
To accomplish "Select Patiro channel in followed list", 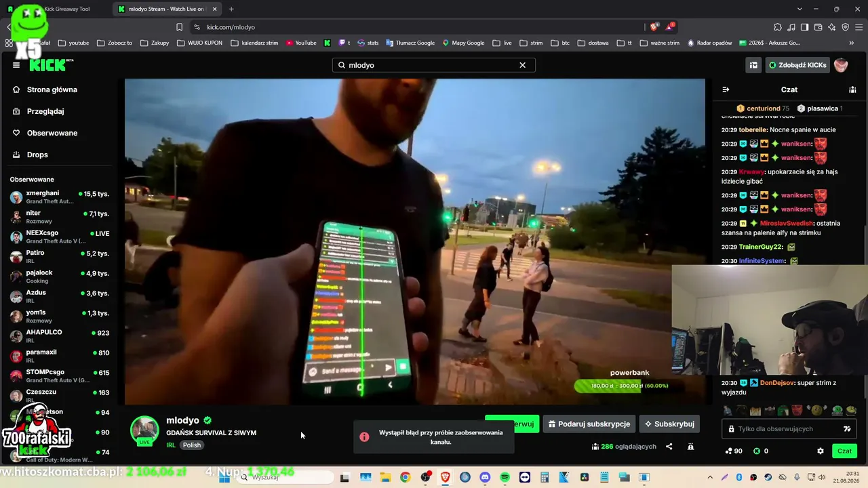I will click(x=60, y=256).
